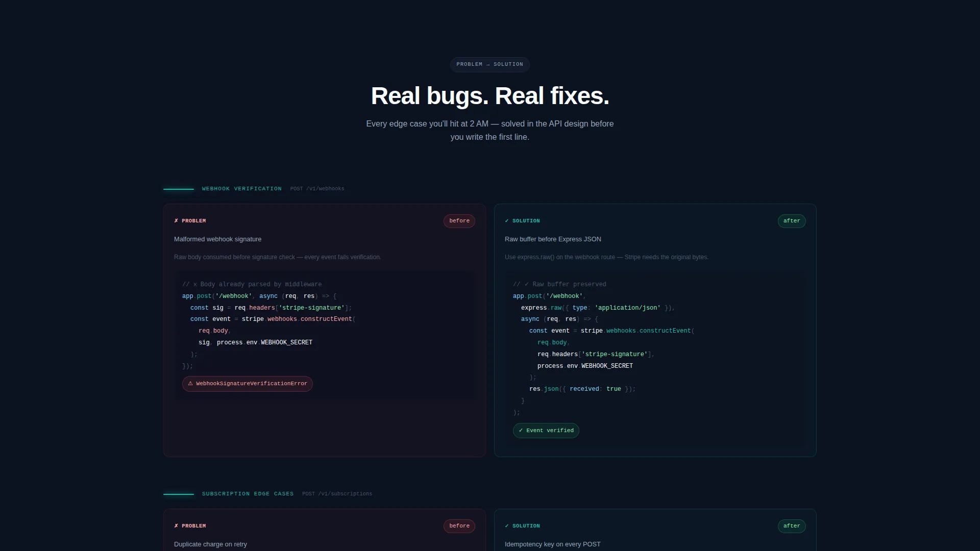
Task: Click 'process.env.WEBHOOK_SECRET' line in the solution code
Action: click(585, 366)
